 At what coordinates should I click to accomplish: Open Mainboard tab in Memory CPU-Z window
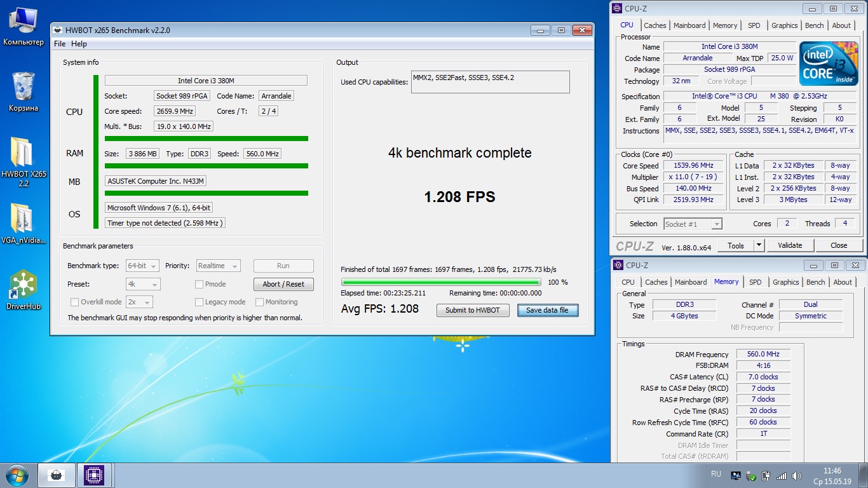691,282
